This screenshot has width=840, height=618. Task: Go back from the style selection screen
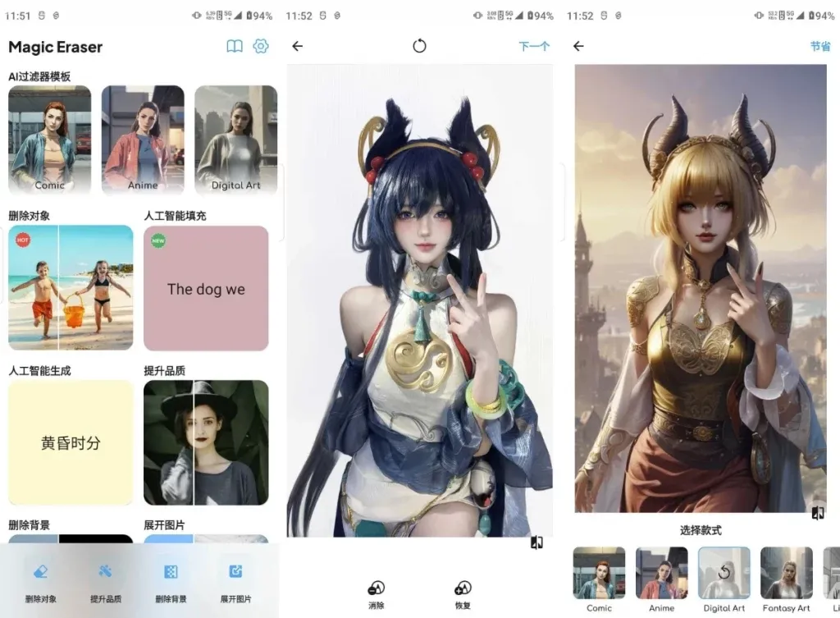(578, 46)
